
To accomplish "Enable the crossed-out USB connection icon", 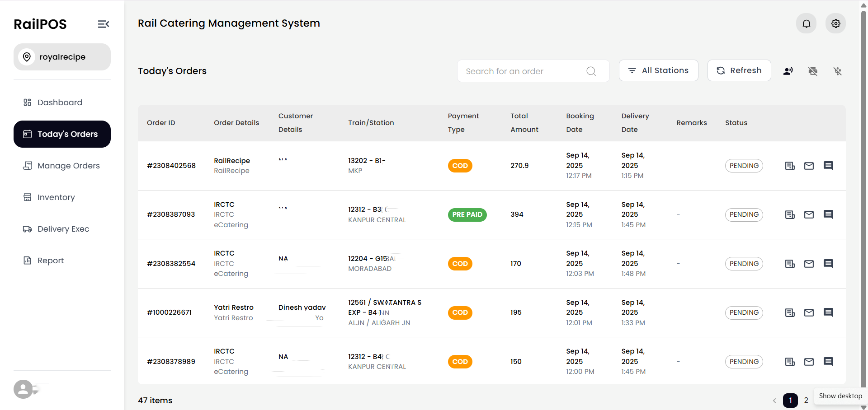I will click(x=838, y=71).
